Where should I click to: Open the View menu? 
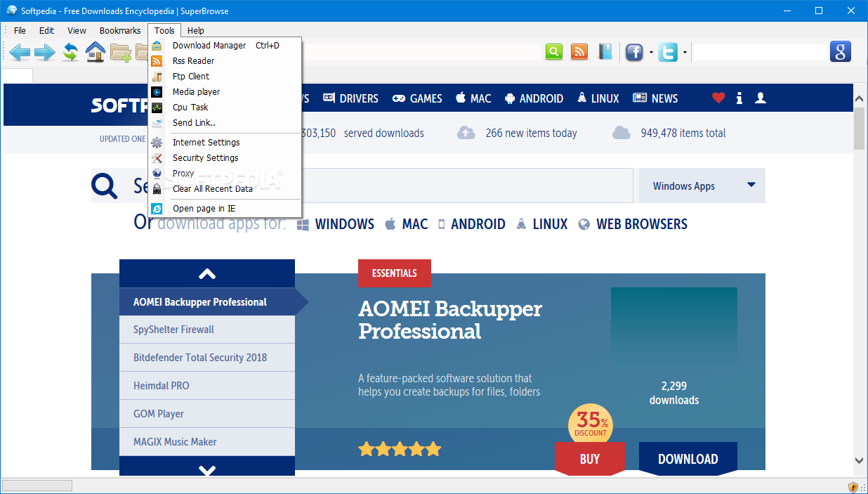pos(77,30)
